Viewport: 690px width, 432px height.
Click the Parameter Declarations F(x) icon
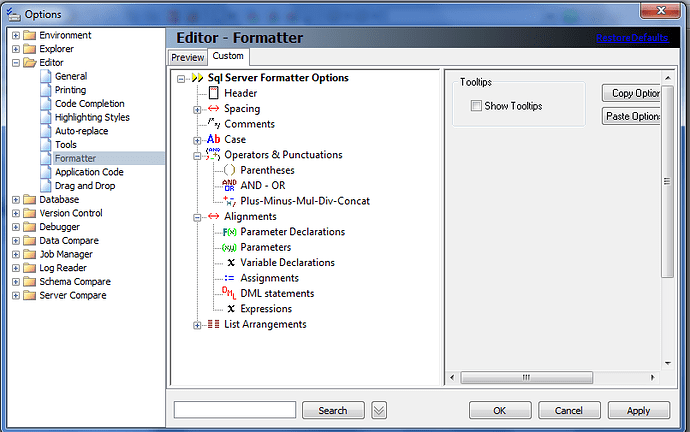[229, 232]
